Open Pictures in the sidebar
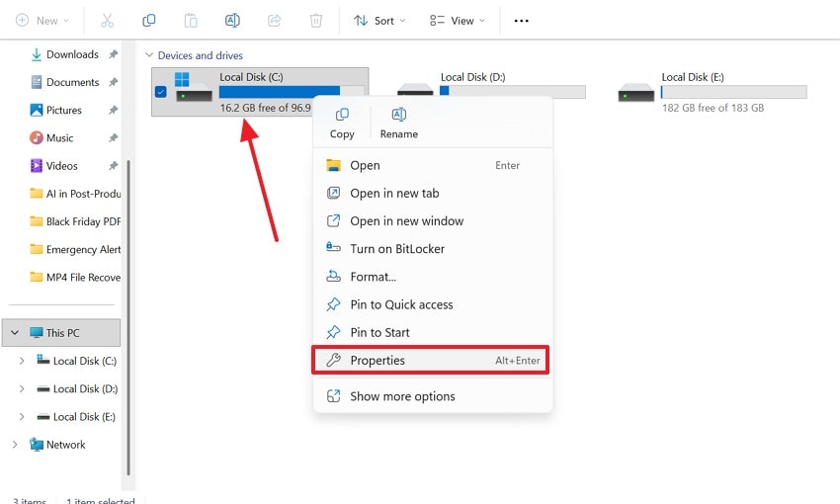The width and height of the screenshot is (840, 504). (56, 111)
